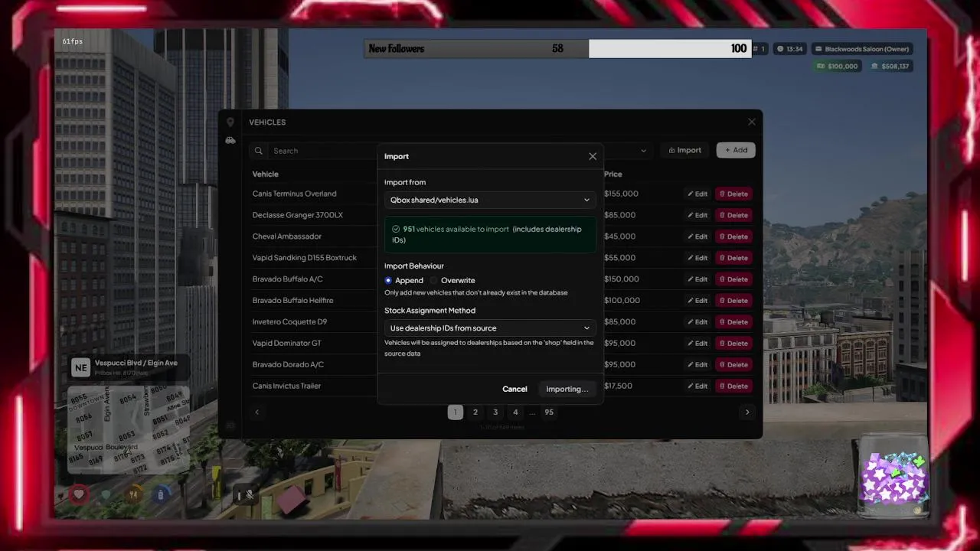Click Cheval Ambassador vehicle name
Screen dimensions: 980x551
point(287,236)
